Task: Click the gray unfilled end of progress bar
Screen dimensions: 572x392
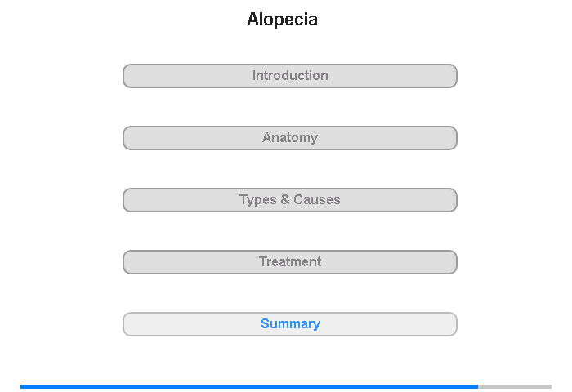Action: pyautogui.click(x=515, y=386)
